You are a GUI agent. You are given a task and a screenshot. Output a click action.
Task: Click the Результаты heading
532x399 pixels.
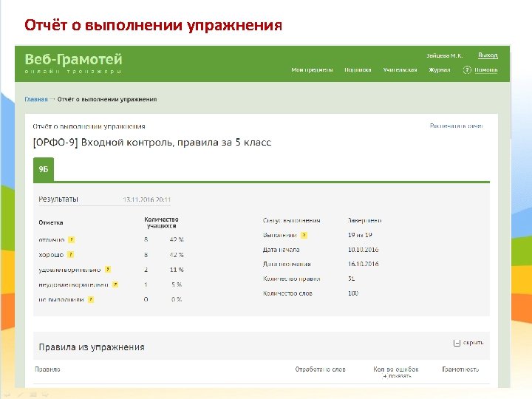click(58, 199)
